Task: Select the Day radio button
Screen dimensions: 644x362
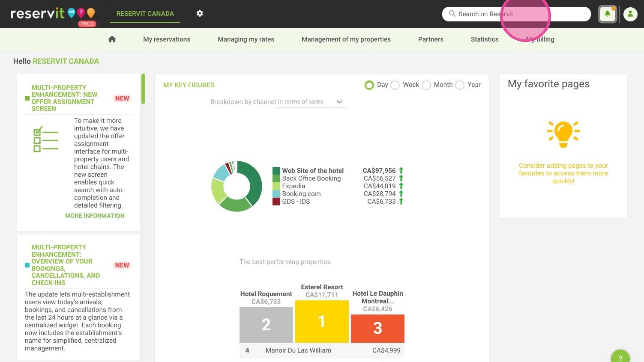Action: [369, 85]
